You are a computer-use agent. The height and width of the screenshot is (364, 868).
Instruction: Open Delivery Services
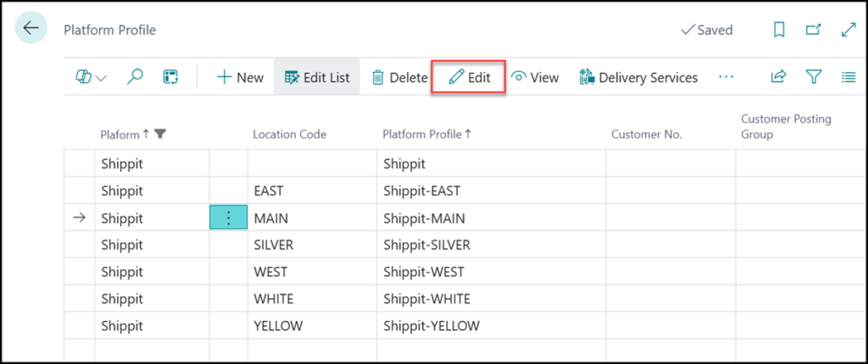638,77
